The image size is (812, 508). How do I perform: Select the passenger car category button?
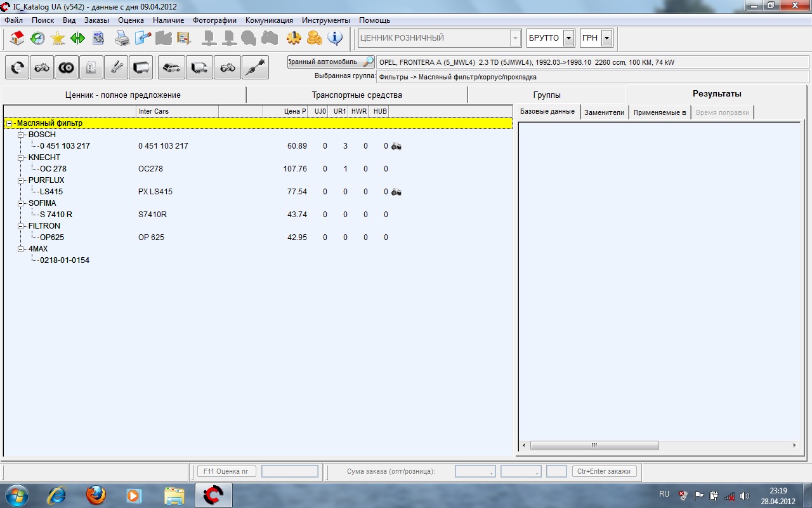tap(171, 67)
